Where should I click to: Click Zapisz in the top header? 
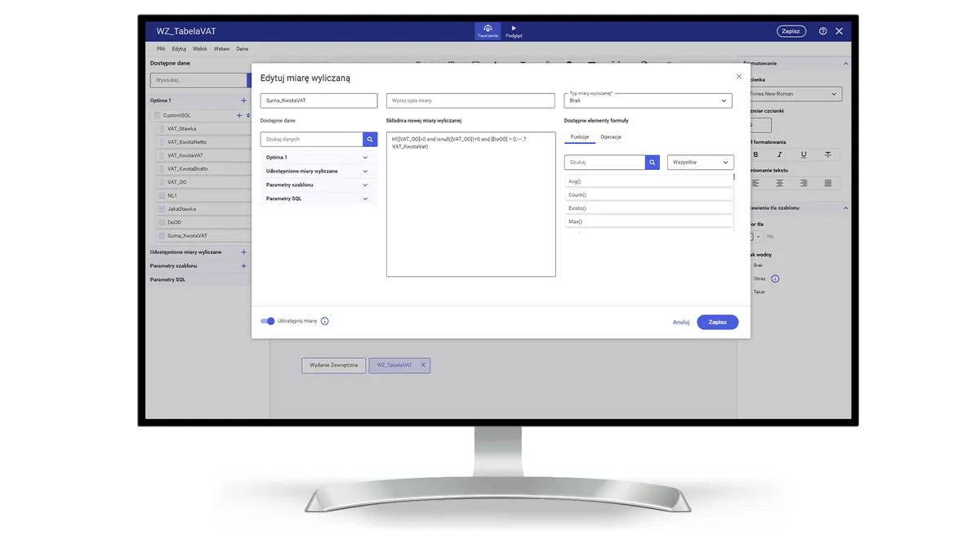[x=791, y=31]
